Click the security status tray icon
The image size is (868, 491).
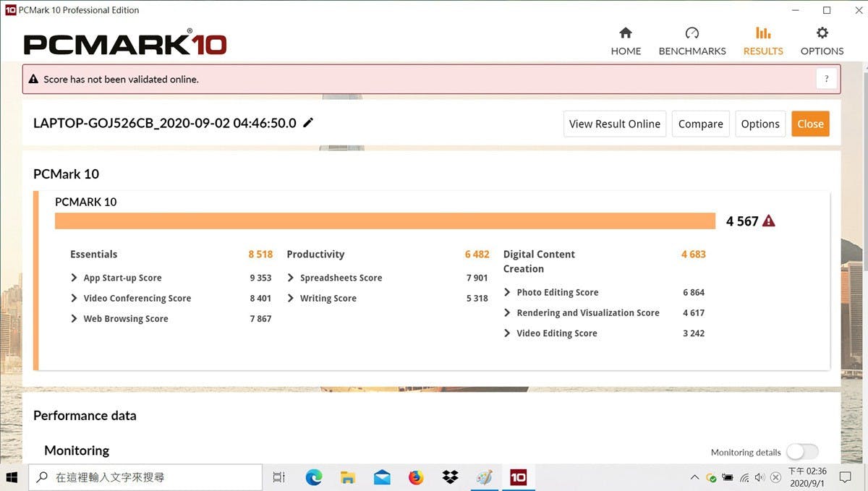click(x=711, y=478)
